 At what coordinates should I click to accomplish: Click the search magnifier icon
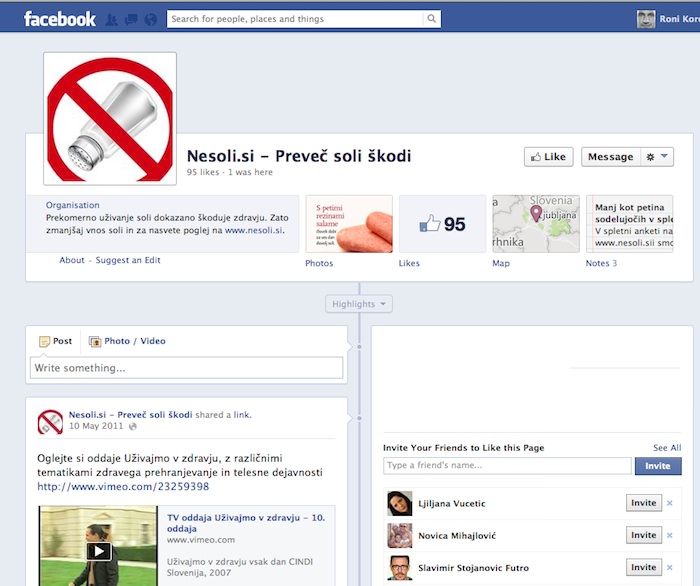431,19
